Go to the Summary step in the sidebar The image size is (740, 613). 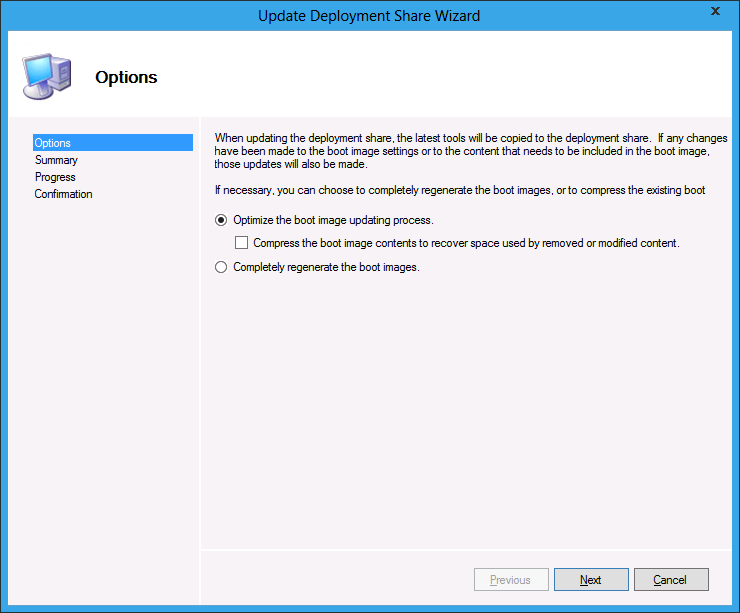click(x=56, y=160)
